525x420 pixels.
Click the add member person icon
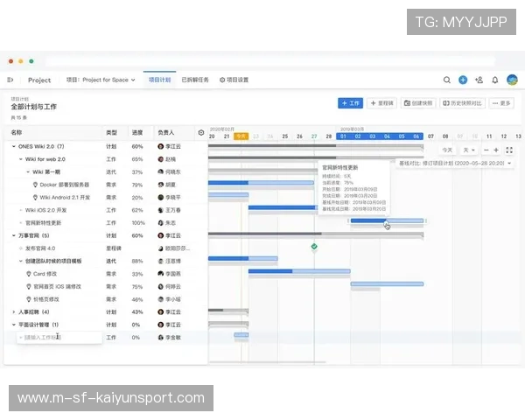tap(479, 80)
